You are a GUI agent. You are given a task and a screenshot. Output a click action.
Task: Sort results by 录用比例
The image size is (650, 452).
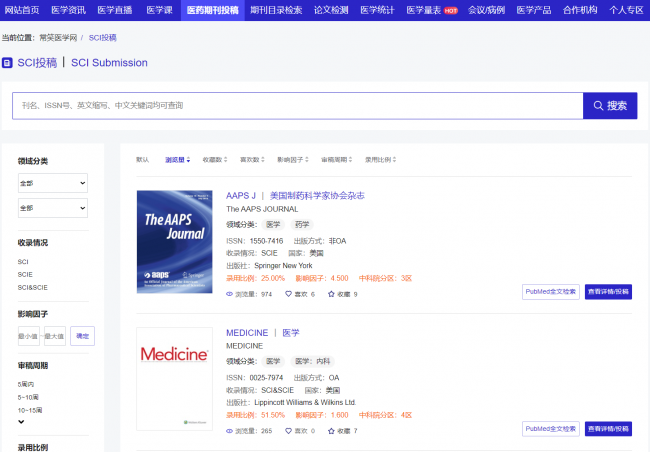click(380, 160)
